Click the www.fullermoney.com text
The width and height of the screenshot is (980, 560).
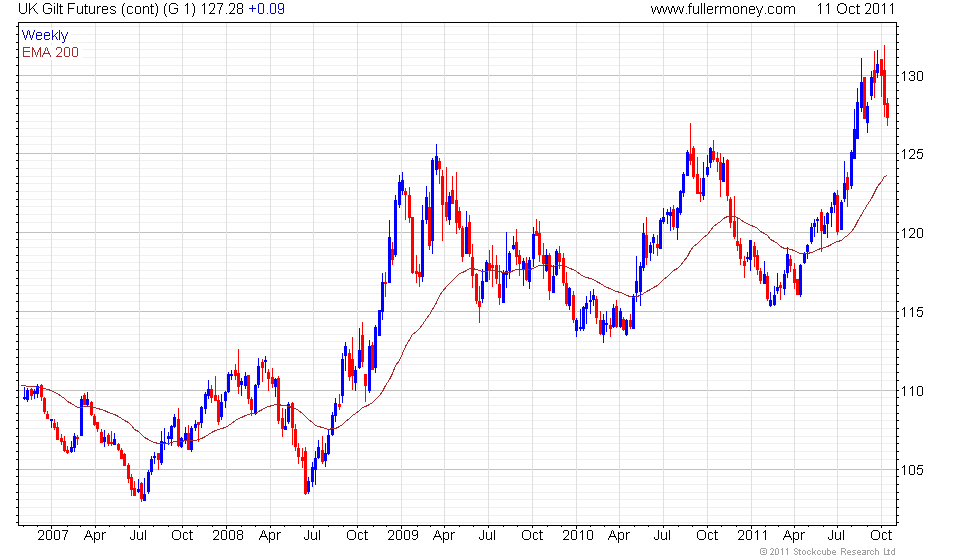(722, 9)
